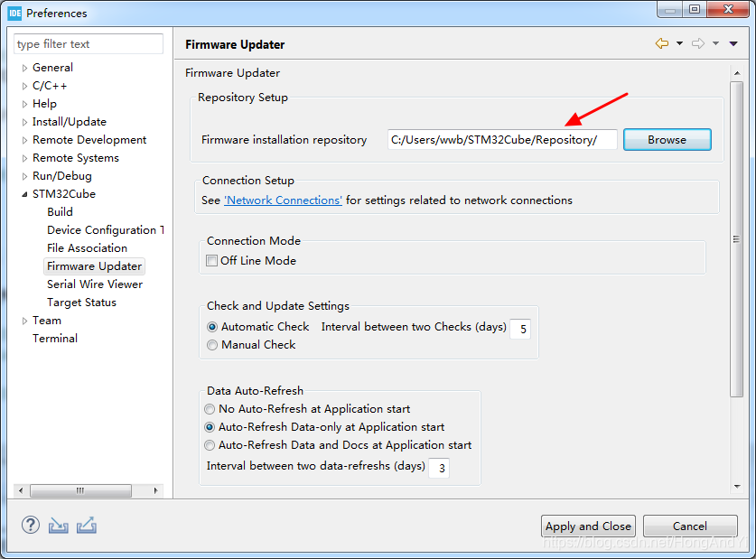This screenshot has width=756, height=559.
Task: Select Firmware Updater in the tree
Action: 95,266
